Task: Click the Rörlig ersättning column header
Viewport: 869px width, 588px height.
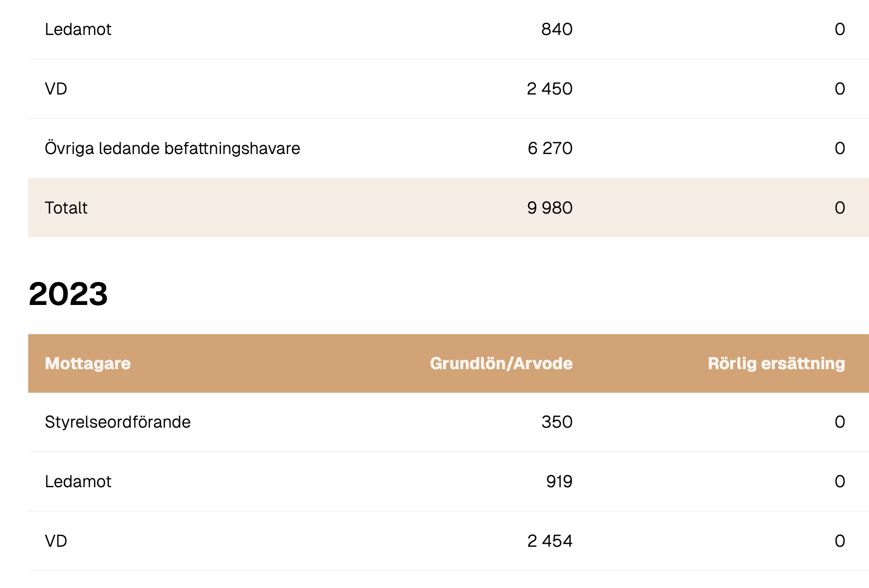Action: tap(776, 363)
